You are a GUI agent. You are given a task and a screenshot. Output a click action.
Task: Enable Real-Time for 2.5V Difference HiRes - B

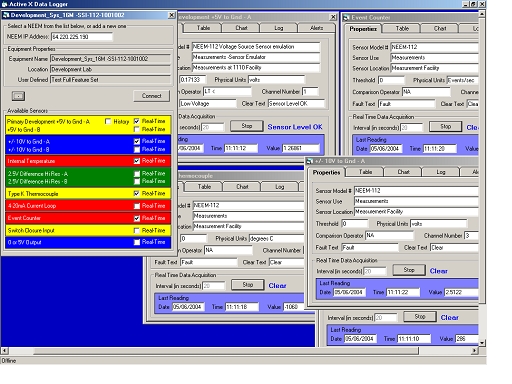point(137,181)
